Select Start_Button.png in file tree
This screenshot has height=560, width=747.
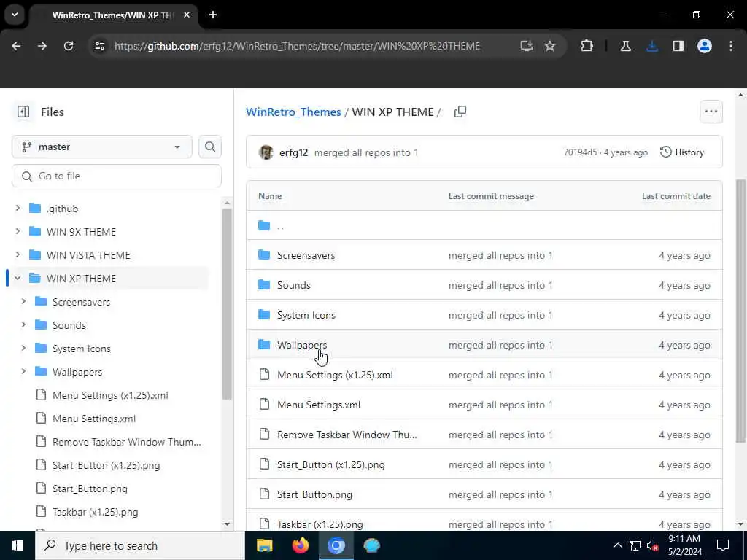[x=90, y=489]
